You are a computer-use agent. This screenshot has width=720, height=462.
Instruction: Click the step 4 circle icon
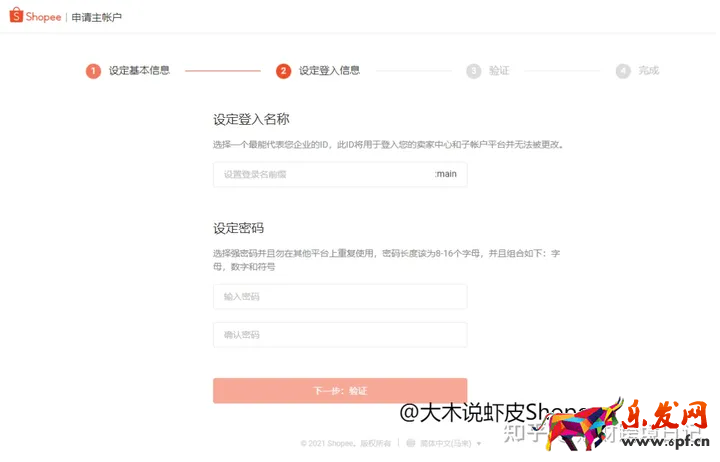click(x=623, y=71)
